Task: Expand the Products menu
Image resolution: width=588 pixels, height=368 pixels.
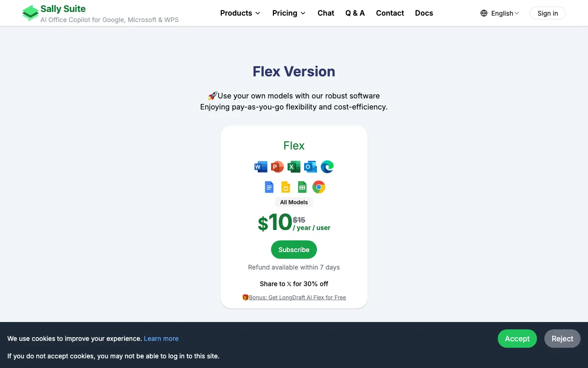Action: tap(240, 13)
